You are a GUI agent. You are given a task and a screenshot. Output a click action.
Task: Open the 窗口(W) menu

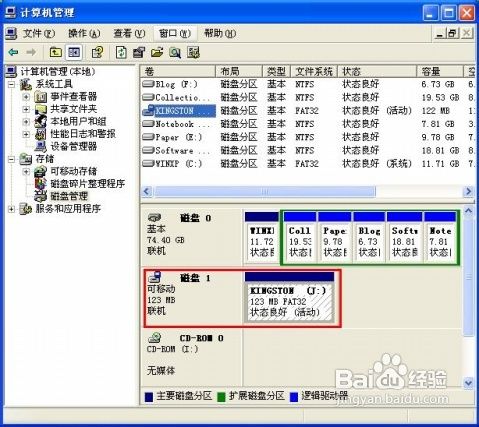point(175,33)
